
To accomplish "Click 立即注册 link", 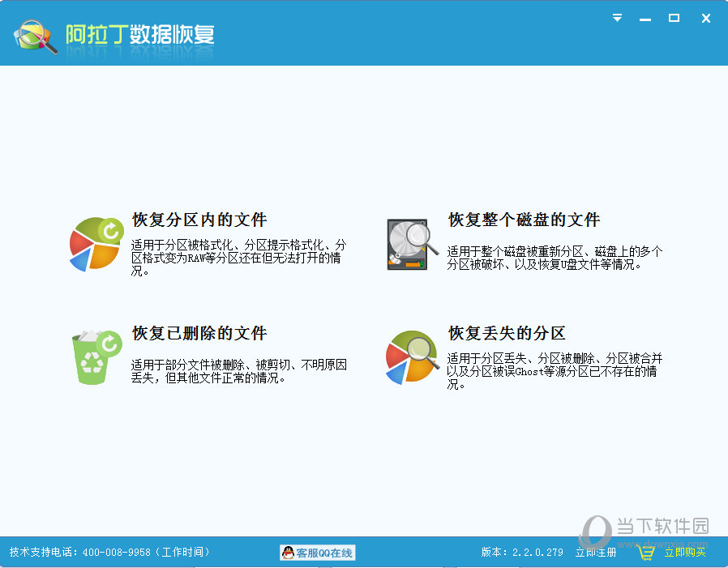I will (596, 553).
